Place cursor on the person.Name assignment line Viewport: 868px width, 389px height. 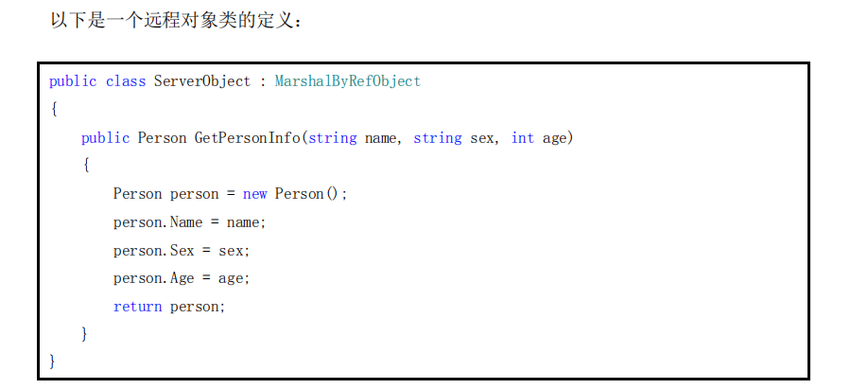189,222
